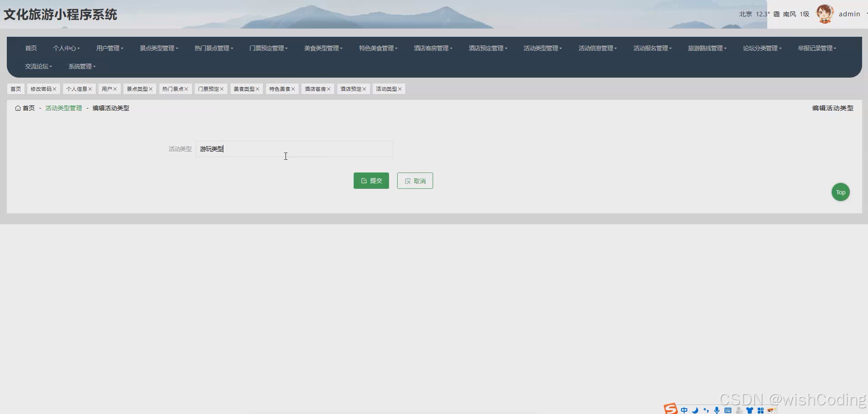Image resolution: width=868 pixels, height=414 pixels.
Task: Toggle Chinese/English input mode in Sogou
Action: point(685,410)
